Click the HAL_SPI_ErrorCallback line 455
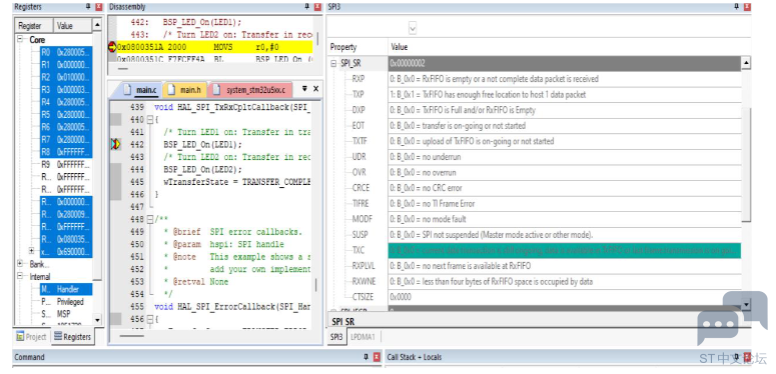The image size is (776, 374). [232, 307]
